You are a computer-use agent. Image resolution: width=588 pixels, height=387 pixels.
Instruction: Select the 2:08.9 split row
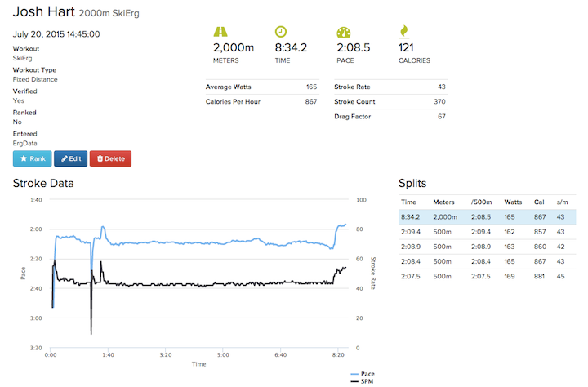point(487,246)
